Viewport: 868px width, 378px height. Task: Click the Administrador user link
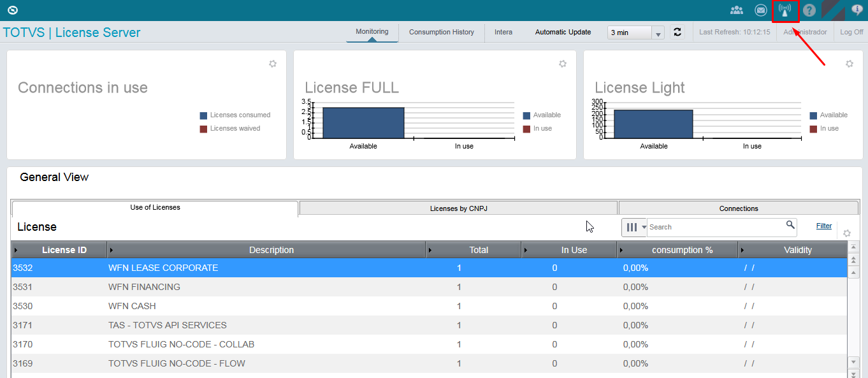pos(805,32)
